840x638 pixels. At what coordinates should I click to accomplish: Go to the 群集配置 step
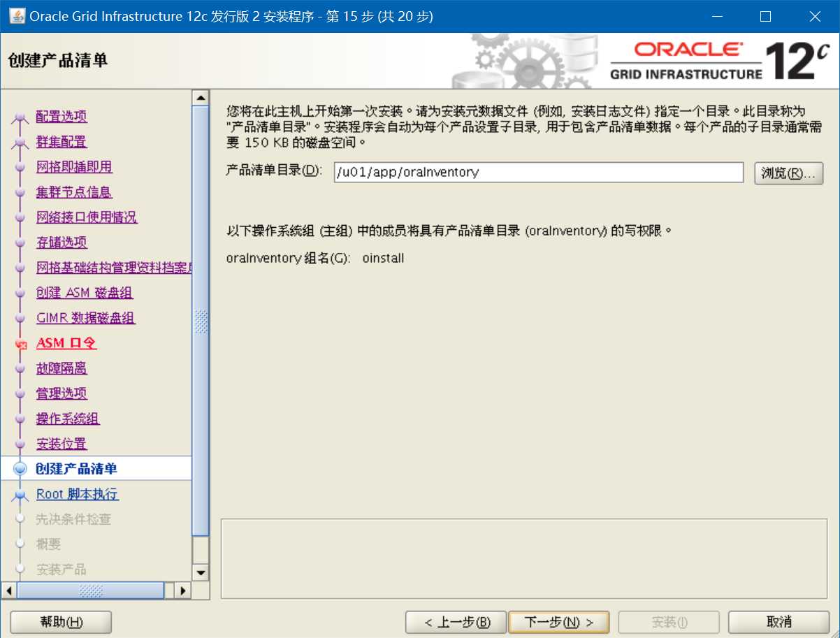(61, 142)
